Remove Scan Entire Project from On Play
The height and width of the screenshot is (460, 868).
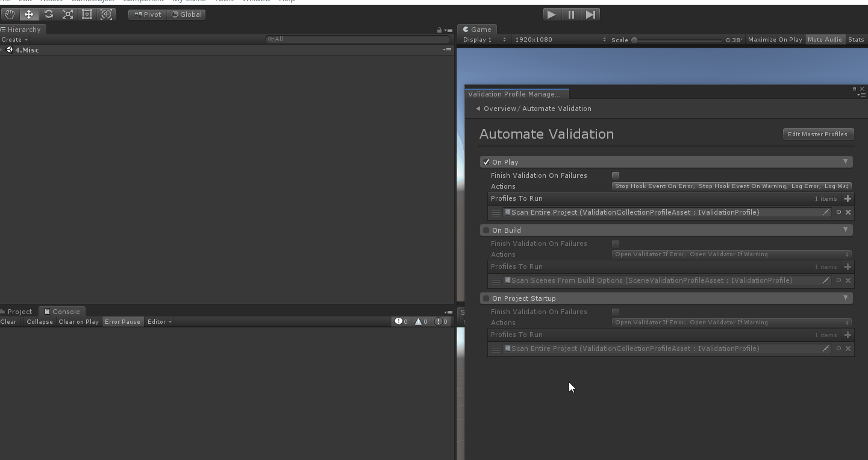[848, 212]
